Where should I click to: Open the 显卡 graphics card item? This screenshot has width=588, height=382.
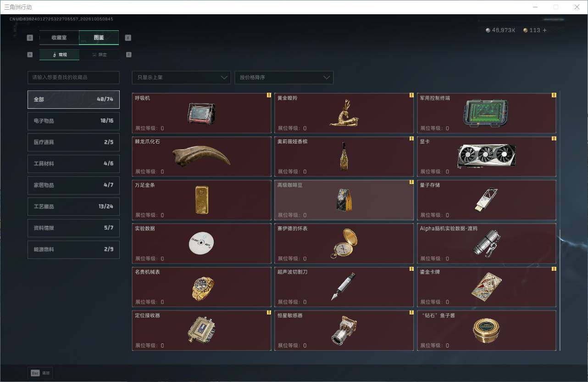click(x=486, y=157)
